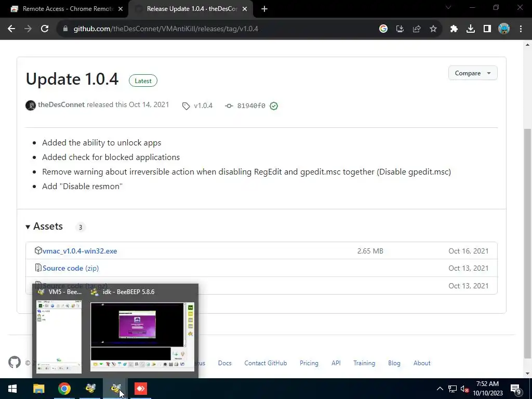This screenshot has width=532, height=399.
Task: Open the Windows Start menu
Action: point(12,389)
